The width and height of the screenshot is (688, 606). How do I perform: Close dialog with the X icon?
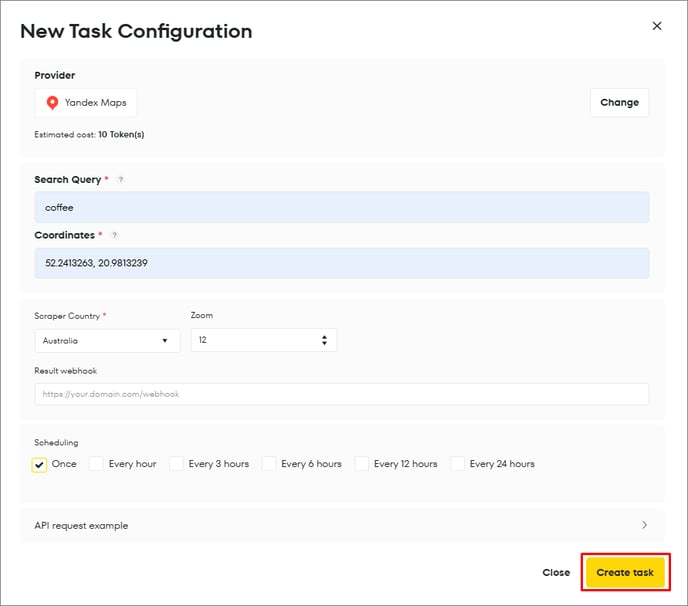pos(656,26)
